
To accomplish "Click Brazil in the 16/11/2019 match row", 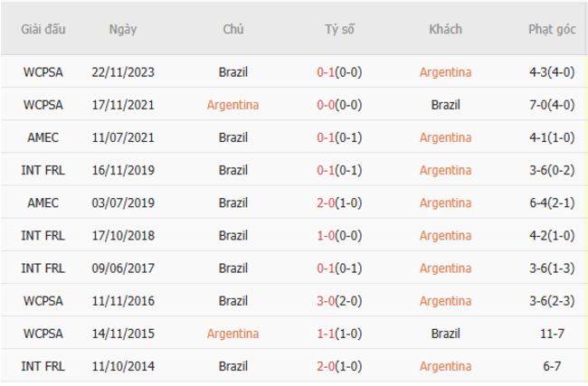I will [232, 170].
